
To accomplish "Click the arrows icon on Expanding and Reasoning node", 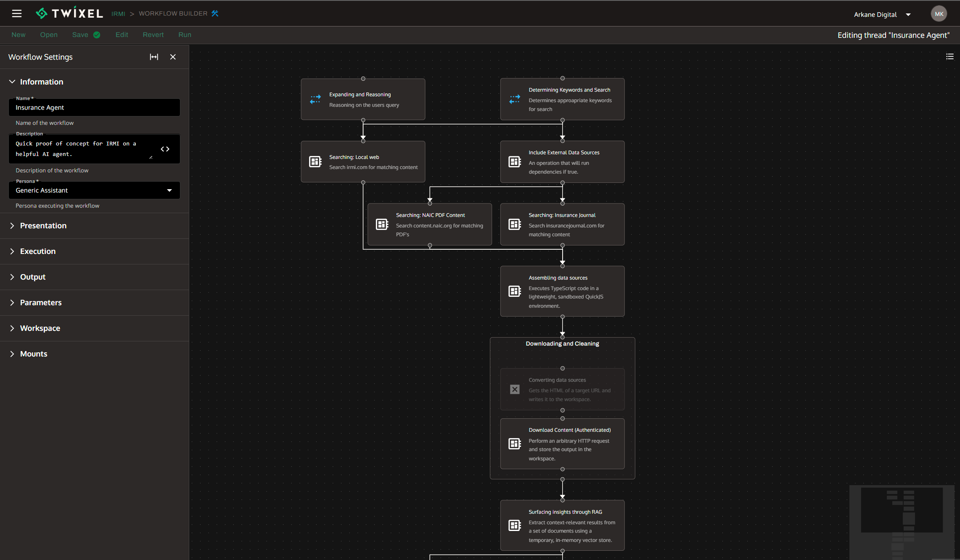I will click(x=315, y=99).
